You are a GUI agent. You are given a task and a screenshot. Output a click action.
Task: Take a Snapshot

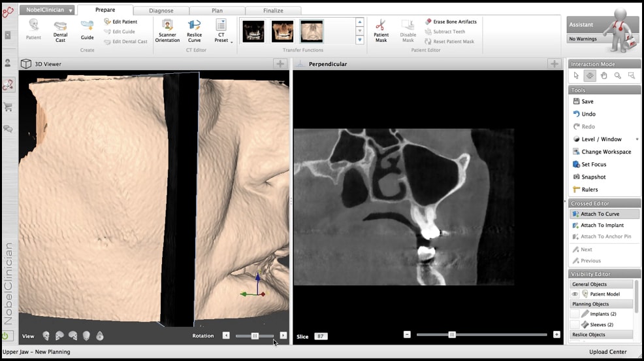[589, 177]
